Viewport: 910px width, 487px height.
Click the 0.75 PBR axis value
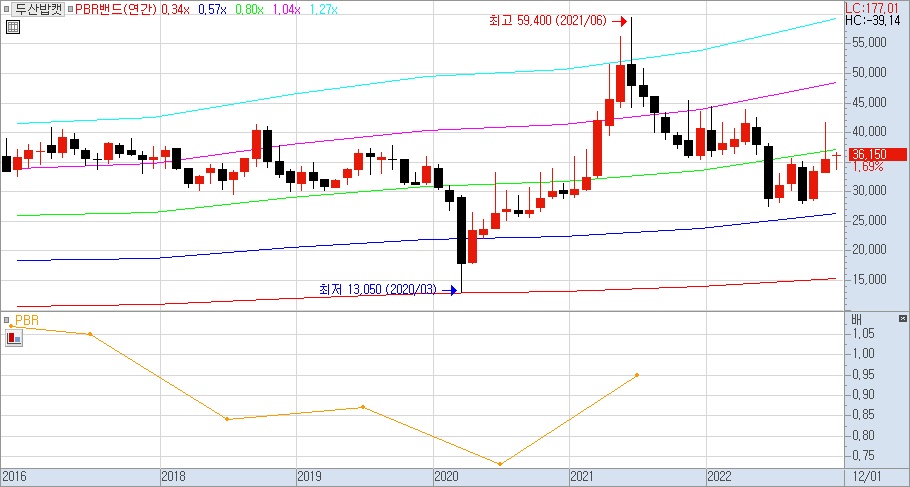pos(864,456)
